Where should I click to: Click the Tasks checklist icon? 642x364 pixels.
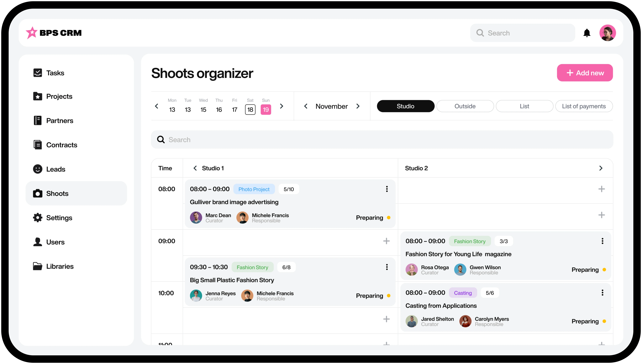coord(38,73)
